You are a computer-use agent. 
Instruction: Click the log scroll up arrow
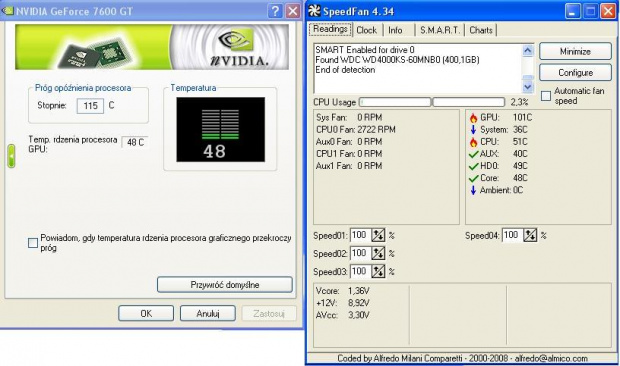(528, 50)
